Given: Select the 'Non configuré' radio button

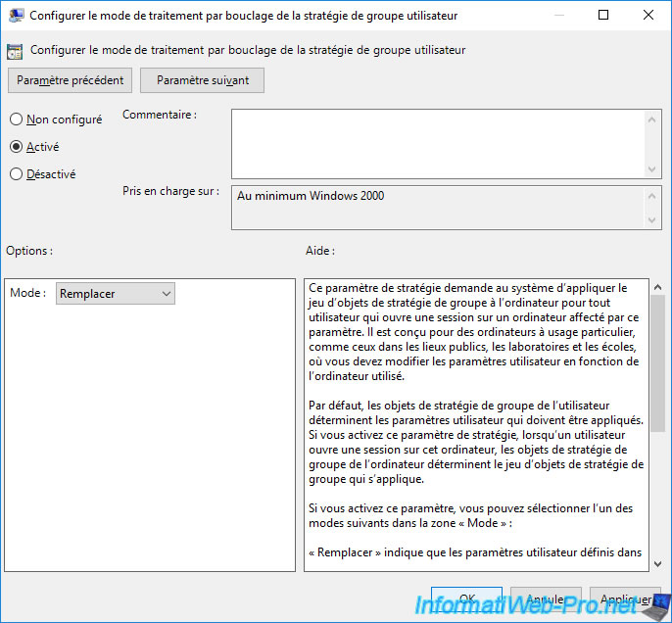Looking at the screenshot, I should [16, 120].
